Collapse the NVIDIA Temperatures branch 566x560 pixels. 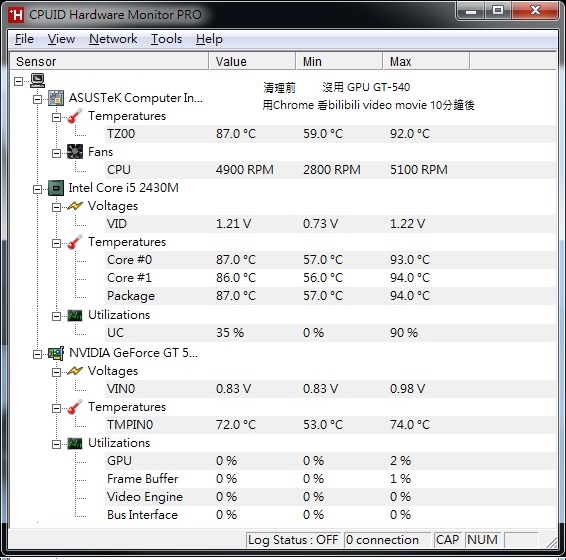(56, 408)
